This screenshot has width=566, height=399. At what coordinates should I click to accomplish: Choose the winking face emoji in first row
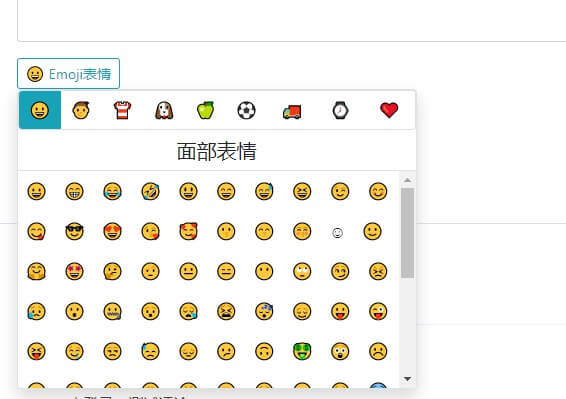coord(340,191)
